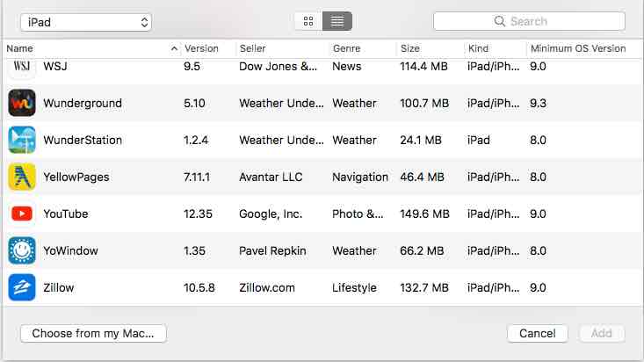This screenshot has height=362, width=644.
Task: Click the YoWindow smiley app icon
Action: [22, 250]
